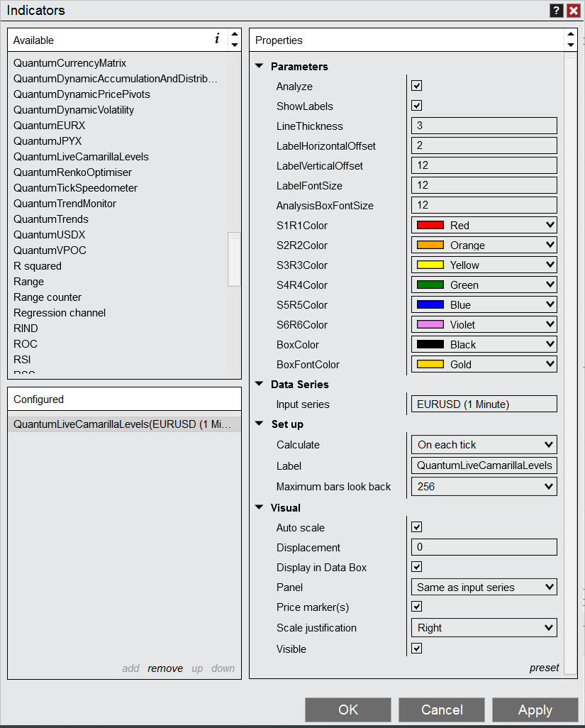Toggle the Auto scale checkbox
Screen dimensions: 585x728
point(417,527)
